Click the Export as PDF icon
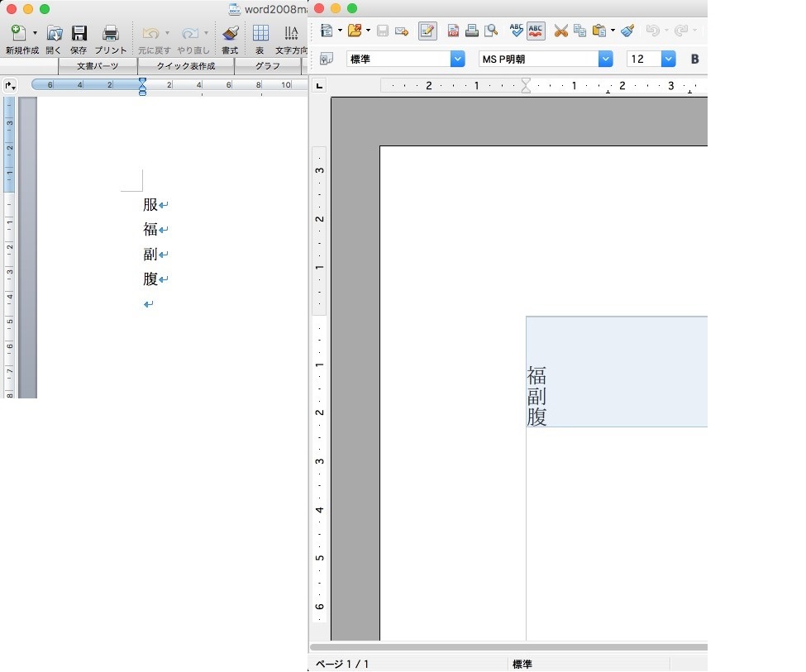 point(453,31)
